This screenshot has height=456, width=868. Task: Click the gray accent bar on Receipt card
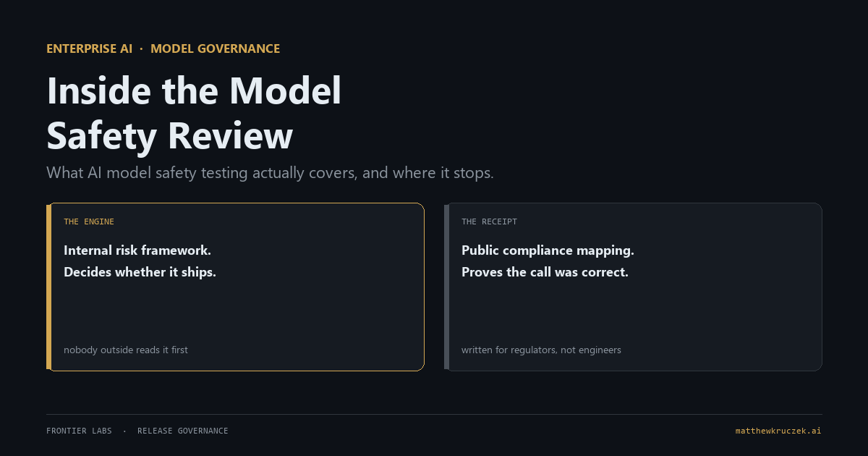[x=446, y=287]
